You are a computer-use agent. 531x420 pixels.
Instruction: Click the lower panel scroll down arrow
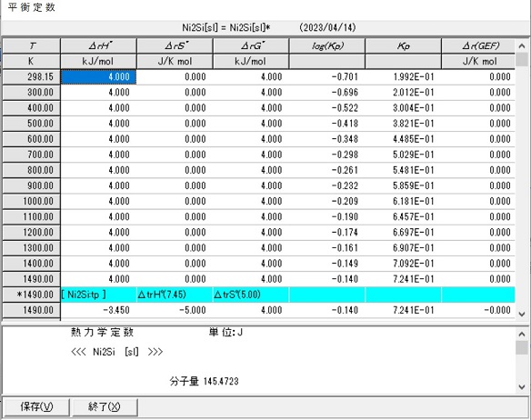(x=522, y=386)
